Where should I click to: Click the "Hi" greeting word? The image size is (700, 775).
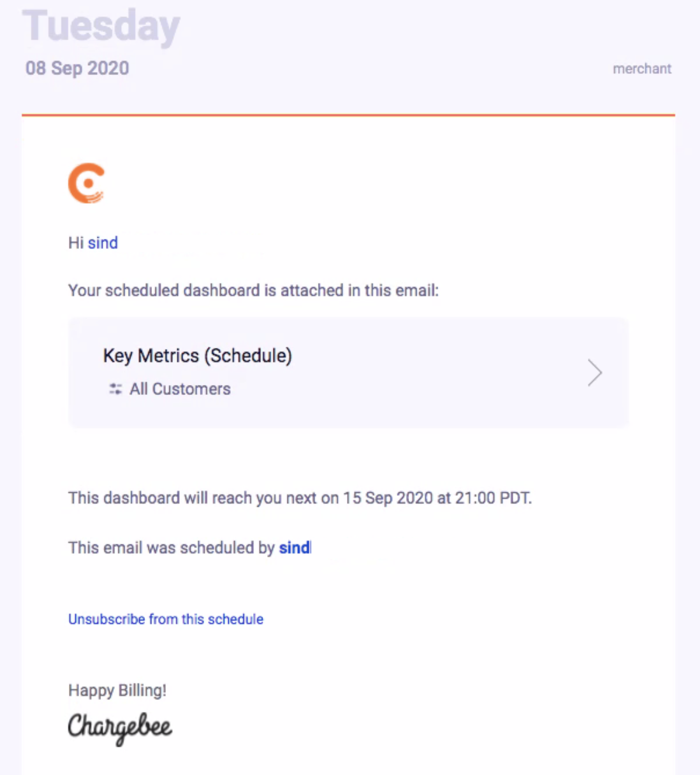pyautogui.click(x=75, y=243)
